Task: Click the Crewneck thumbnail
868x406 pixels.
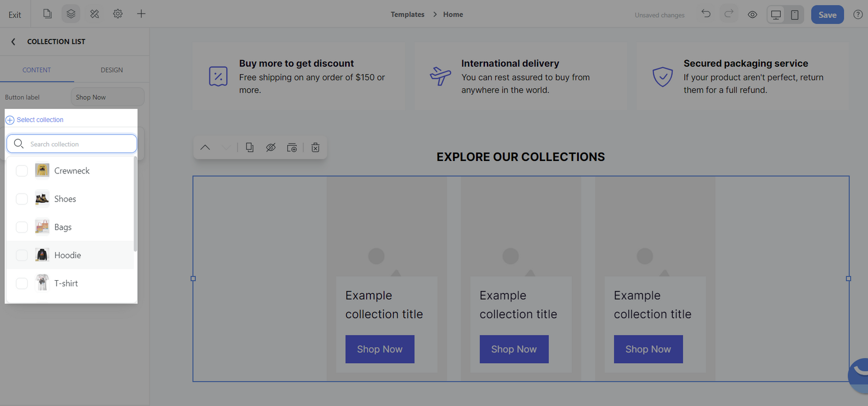Action: point(42,170)
